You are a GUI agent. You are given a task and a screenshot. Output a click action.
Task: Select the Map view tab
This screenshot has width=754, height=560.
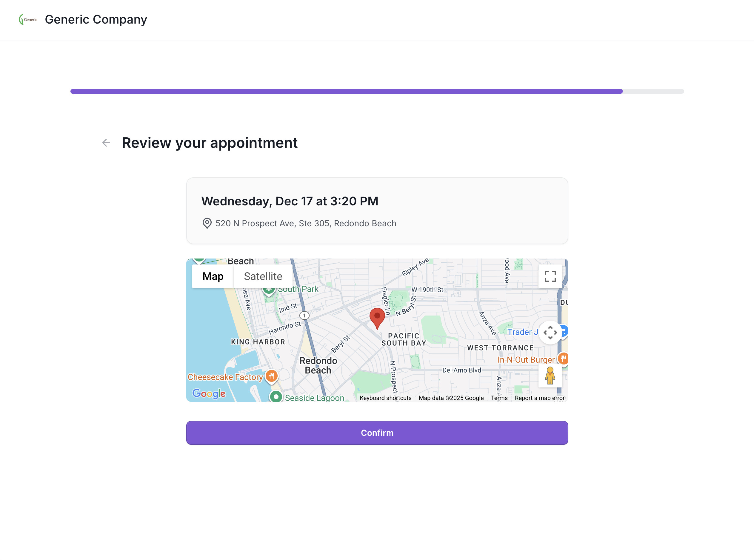[213, 276]
